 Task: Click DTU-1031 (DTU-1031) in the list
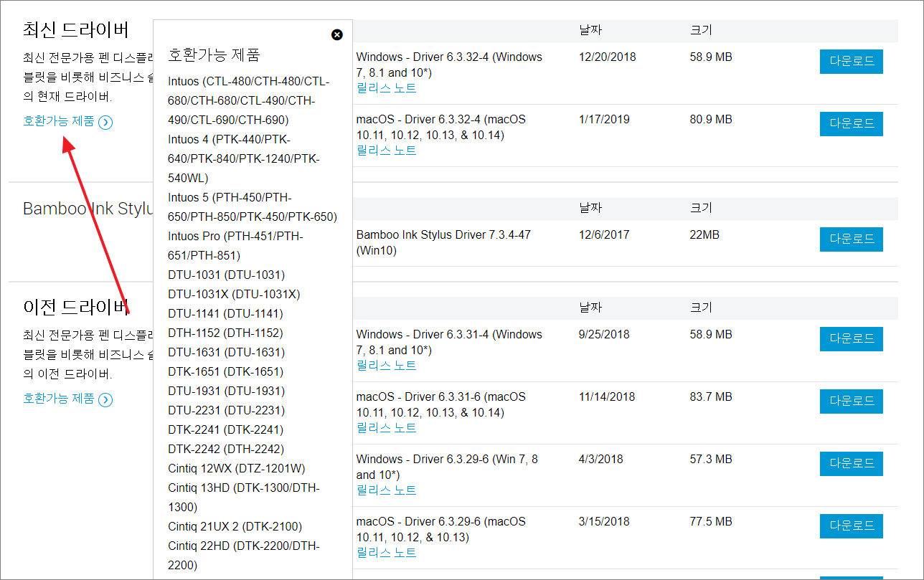pos(226,275)
